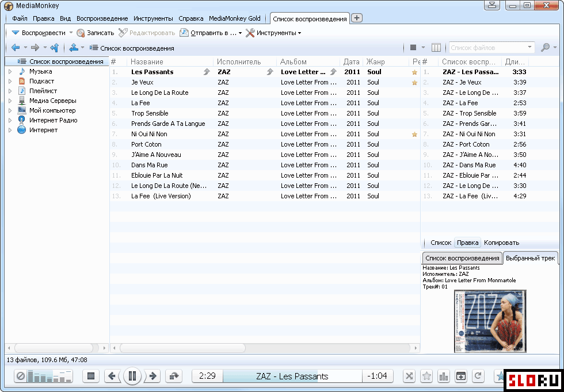The width and height of the screenshot is (564, 392).
Task: Select the track Port Coton in main list
Action: 146,144
